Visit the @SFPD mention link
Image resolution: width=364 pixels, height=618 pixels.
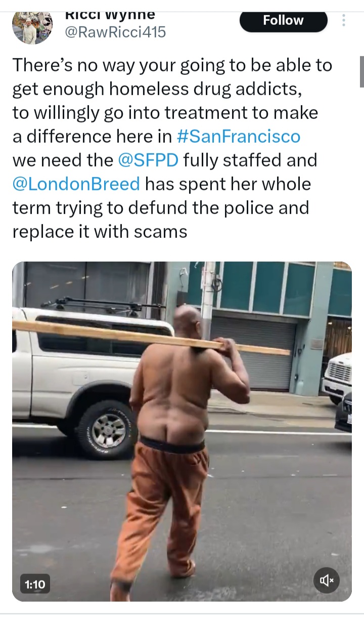pos(148,160)
